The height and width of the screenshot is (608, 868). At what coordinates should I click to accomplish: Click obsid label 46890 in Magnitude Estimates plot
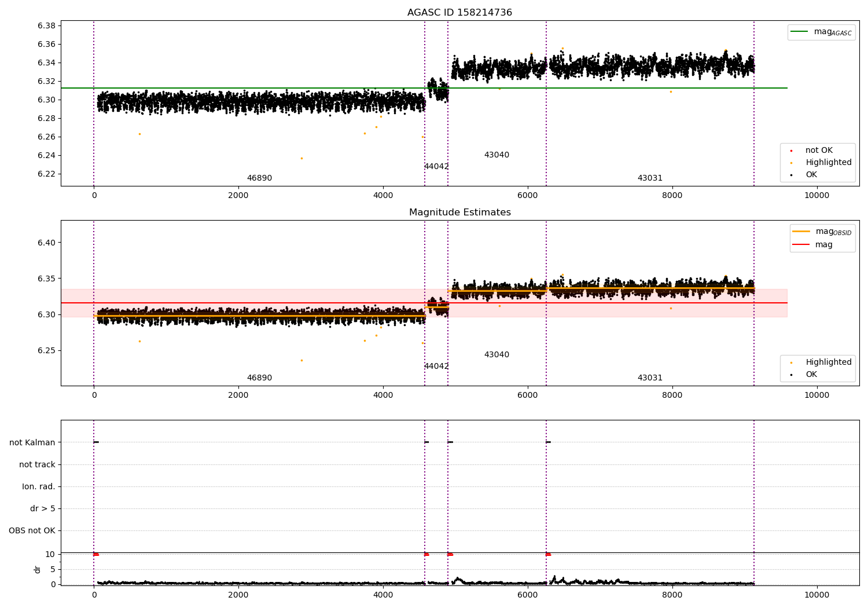(259, 378)
